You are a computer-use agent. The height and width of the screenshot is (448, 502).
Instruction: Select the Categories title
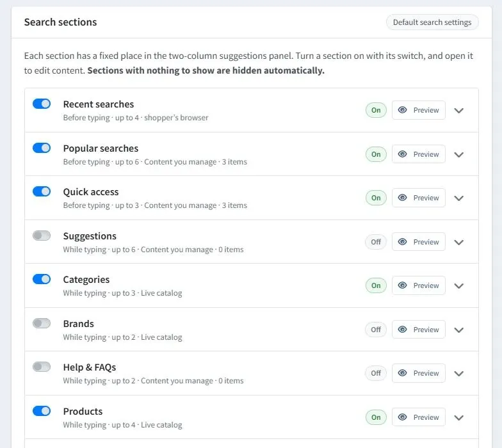coord(86,280)
